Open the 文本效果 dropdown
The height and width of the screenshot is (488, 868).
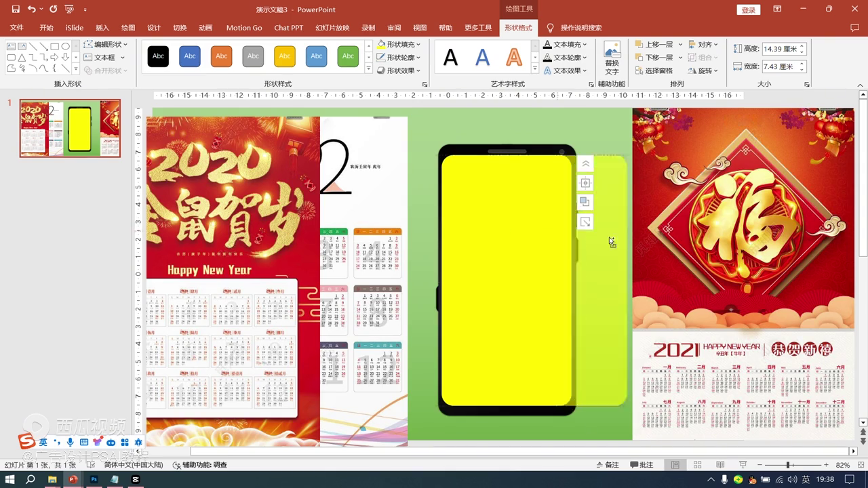point(566,70)
